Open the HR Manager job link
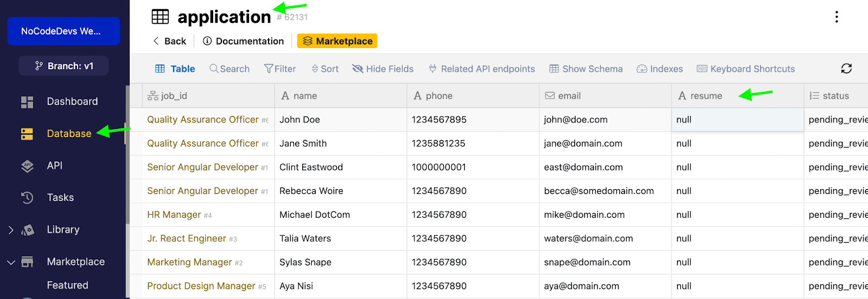 (x=174, y=215)
